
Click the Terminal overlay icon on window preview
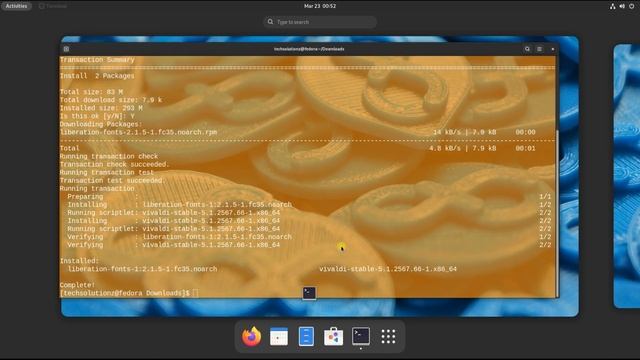(x=309, y=293)
